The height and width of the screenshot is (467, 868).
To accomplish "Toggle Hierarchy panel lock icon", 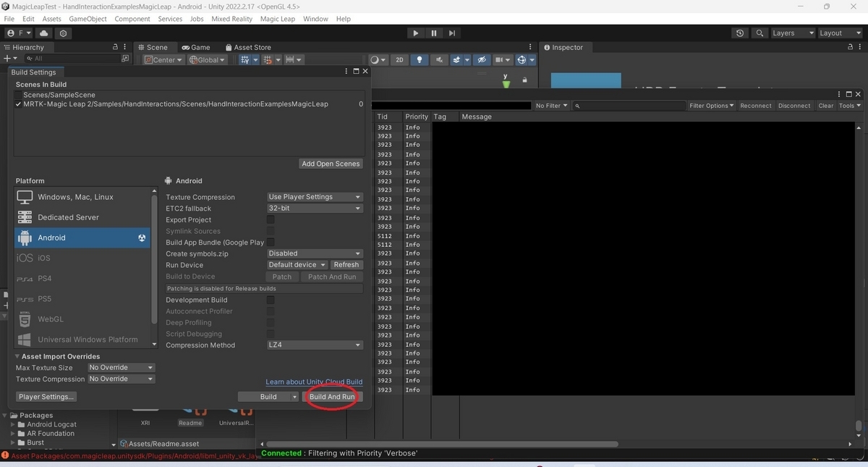I will click(x=115, y=47).
